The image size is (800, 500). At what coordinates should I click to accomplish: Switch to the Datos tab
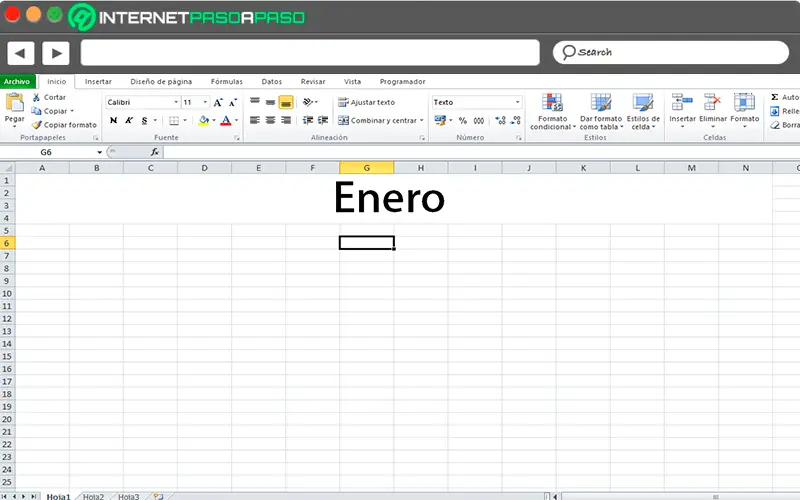point(271,82)
